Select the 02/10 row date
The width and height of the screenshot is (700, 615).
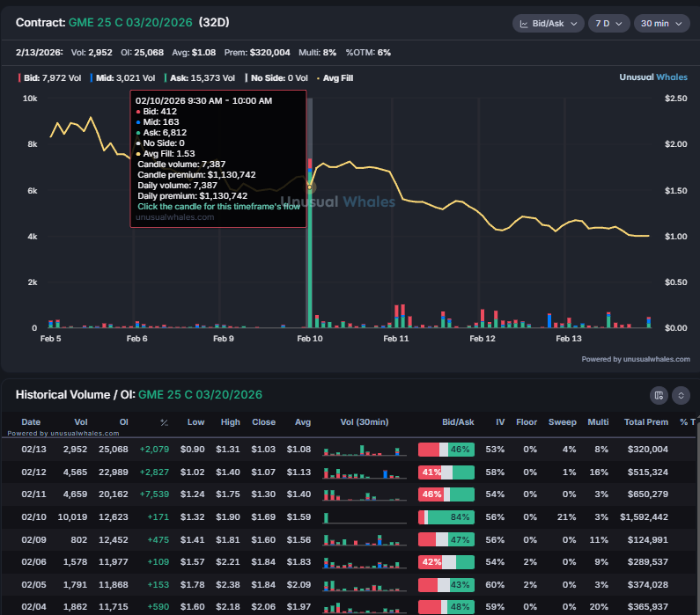coord(34,516)
